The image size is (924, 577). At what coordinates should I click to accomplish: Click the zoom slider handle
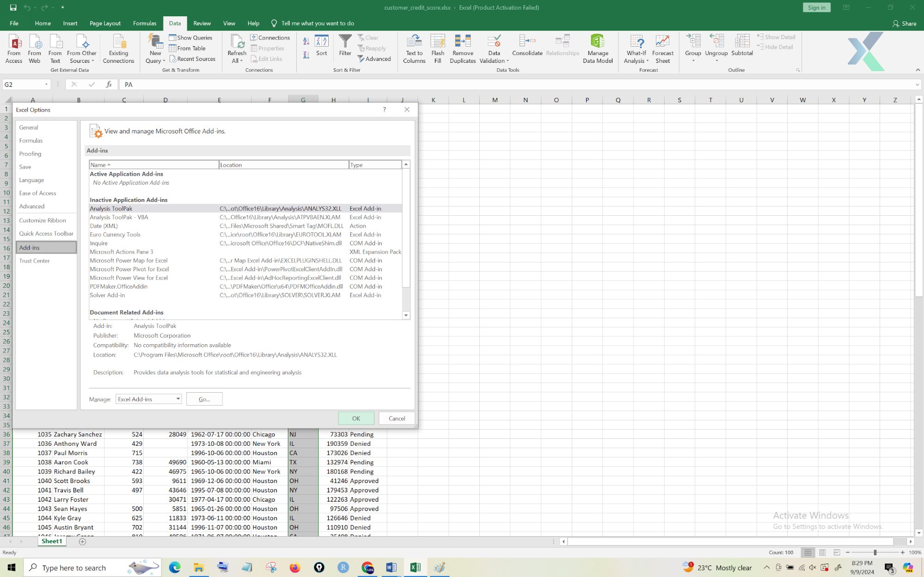pyautogui.click(x=875, y=553)
